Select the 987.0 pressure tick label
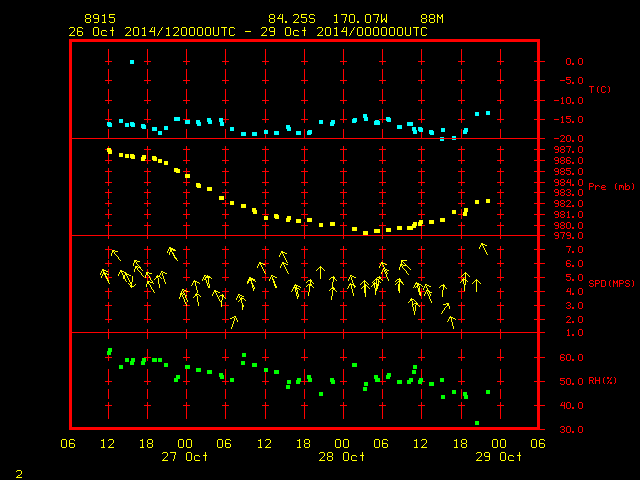This screenshot has width=640, height=480. [x=568, y=150]
